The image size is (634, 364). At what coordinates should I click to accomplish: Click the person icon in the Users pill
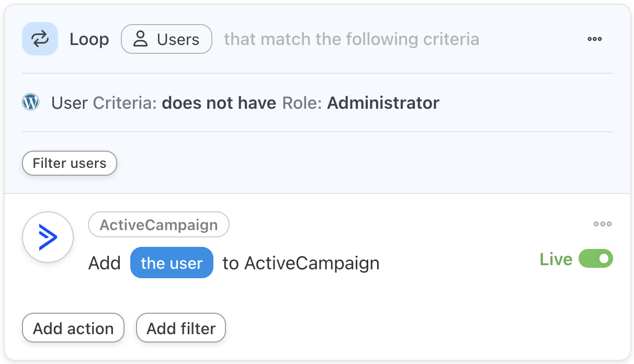click(140, 39)
